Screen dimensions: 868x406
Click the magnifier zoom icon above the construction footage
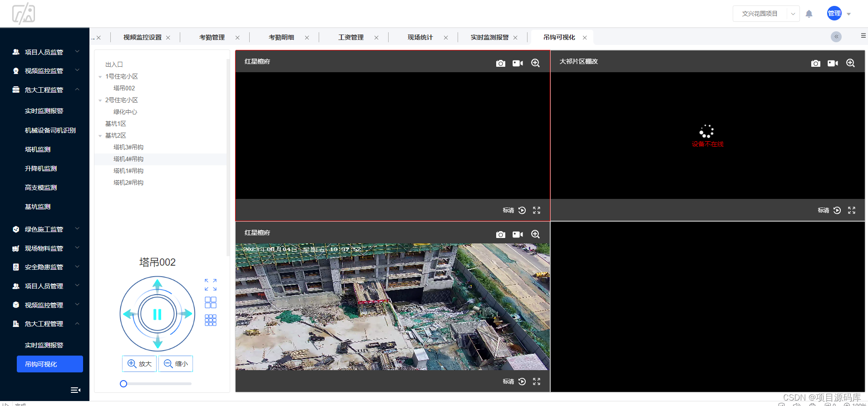[x=536, y=234]
